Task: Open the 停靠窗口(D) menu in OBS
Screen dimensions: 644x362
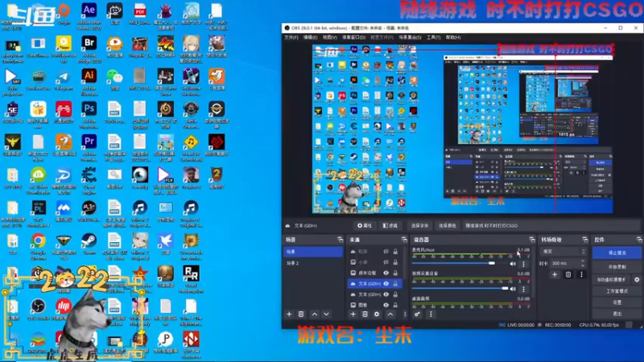Action: coord(353,37)
